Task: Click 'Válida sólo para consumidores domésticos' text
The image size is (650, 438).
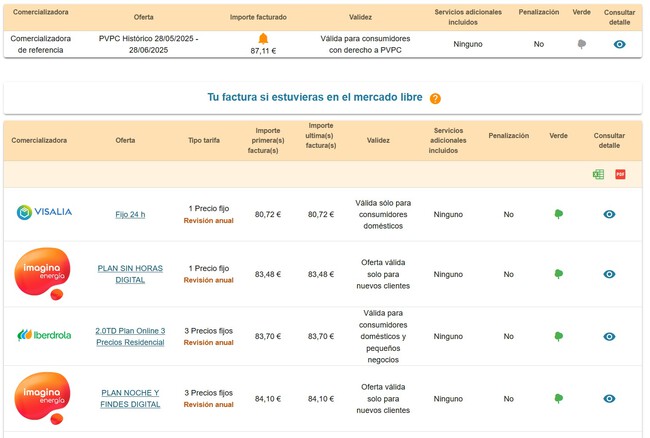Action: click(383, 215)
